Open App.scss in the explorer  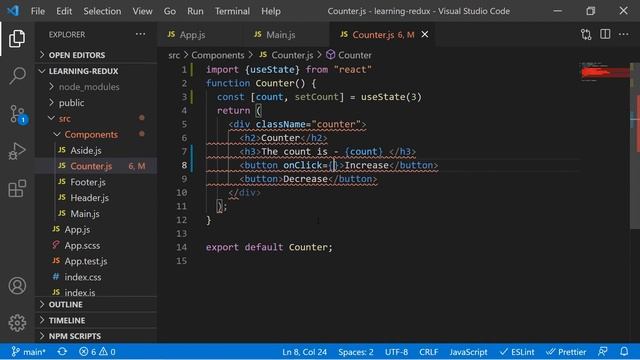pyautogui.click(x=96, y=245)
